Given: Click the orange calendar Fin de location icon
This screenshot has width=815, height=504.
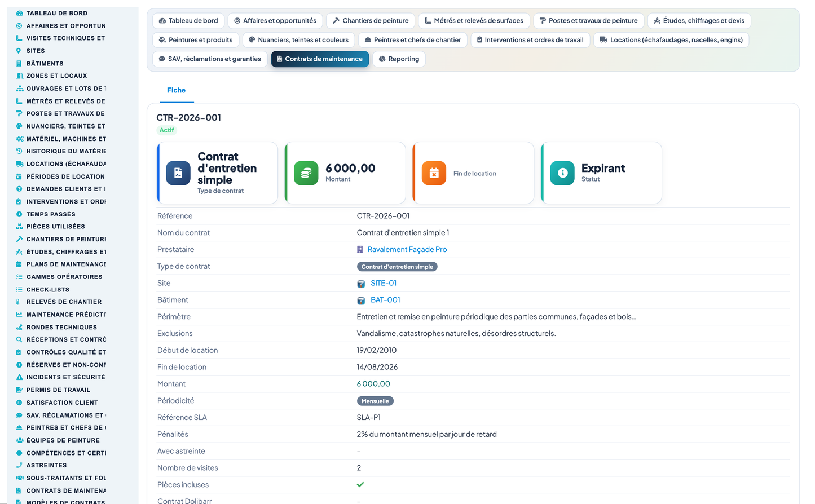Looking at the screenshot, I should point(434,173).
